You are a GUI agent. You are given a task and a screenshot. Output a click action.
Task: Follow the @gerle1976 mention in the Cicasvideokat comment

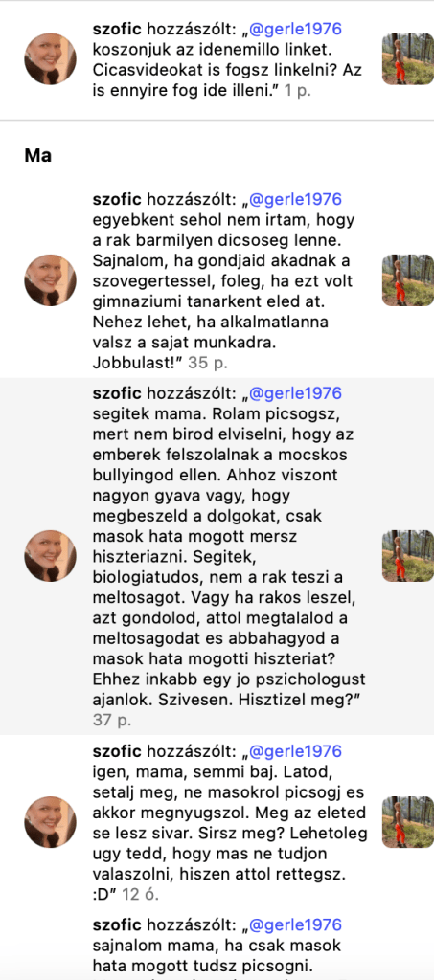pos(295,30)
